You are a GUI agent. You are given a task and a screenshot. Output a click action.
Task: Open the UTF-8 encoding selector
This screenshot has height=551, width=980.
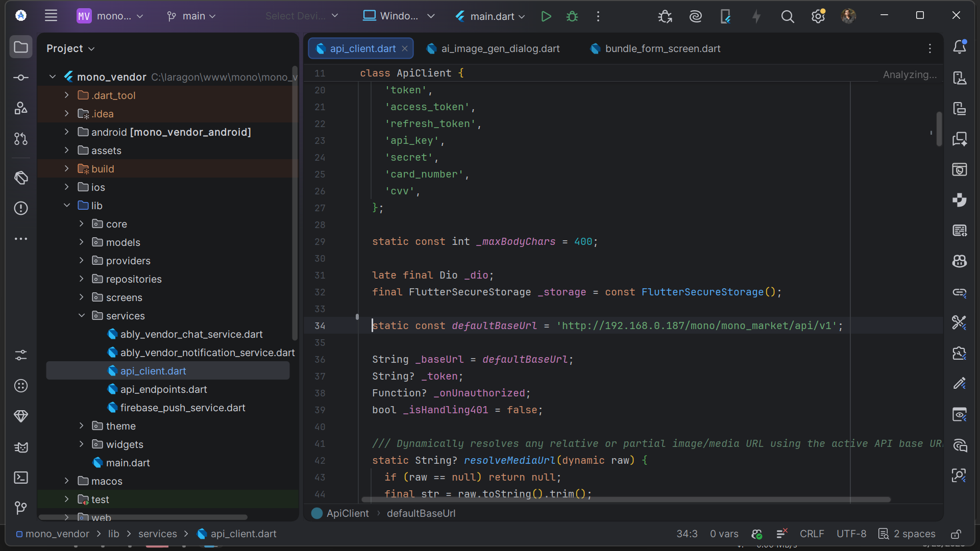pos(851,534)
